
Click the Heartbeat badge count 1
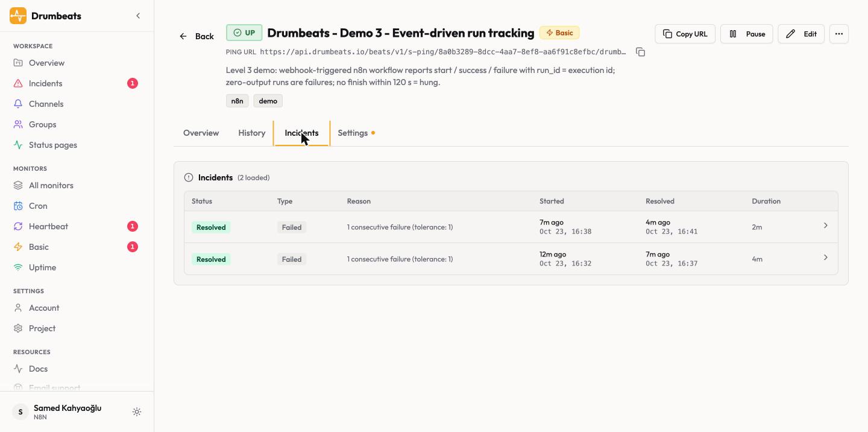coord(133,226)
